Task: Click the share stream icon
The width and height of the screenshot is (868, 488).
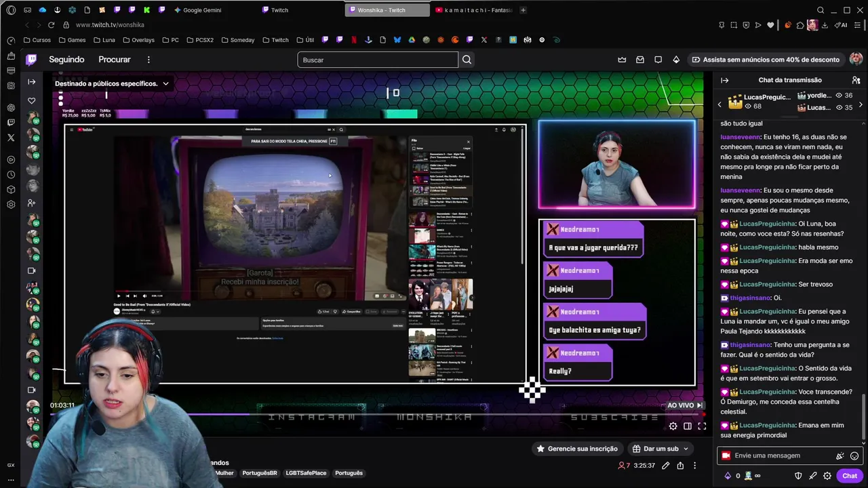Action: [680, 466]
